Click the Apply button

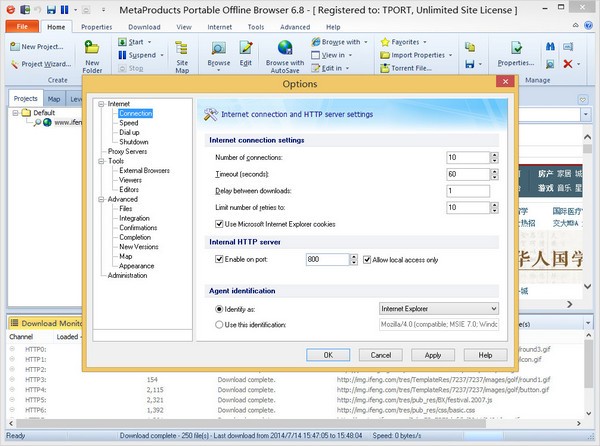click(x=432, y=355)
